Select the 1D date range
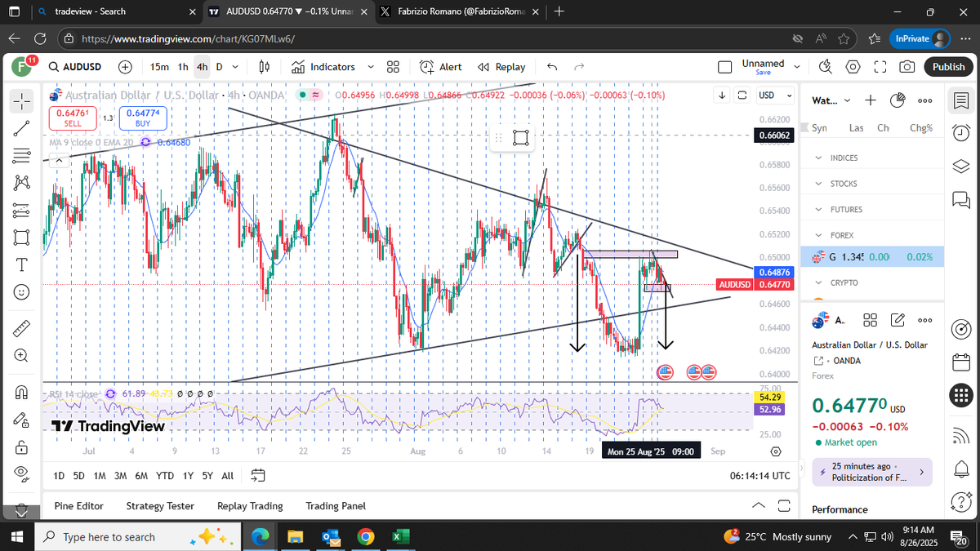Image resolution: width=980 pixels, height=551 pixels. (x=59, y=475)
